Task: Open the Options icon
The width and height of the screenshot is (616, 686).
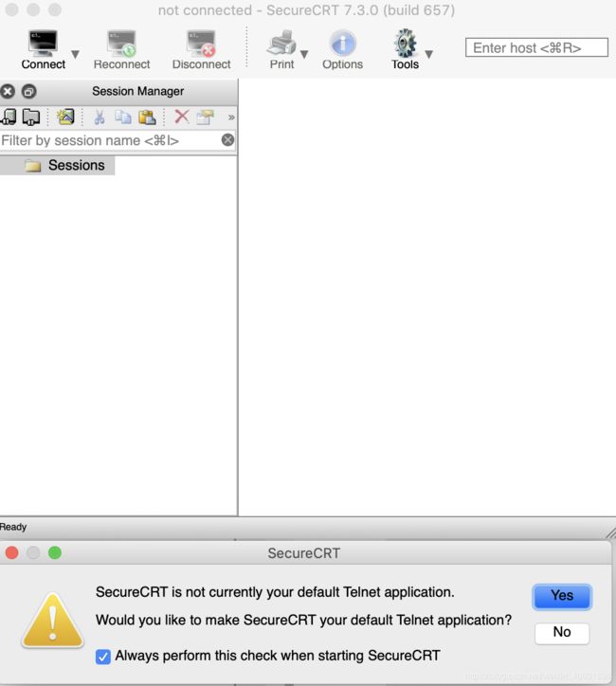Action: tap(342, 43)
